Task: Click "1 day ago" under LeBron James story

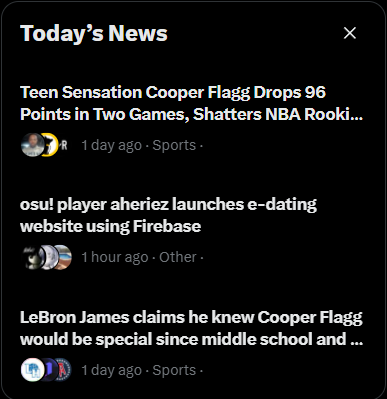Action: 111,370
